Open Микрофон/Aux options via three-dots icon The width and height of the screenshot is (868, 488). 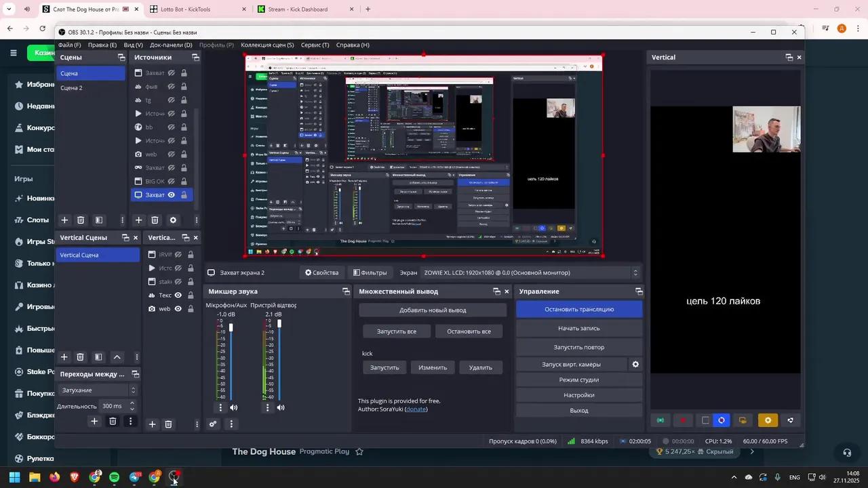point(220,407)
